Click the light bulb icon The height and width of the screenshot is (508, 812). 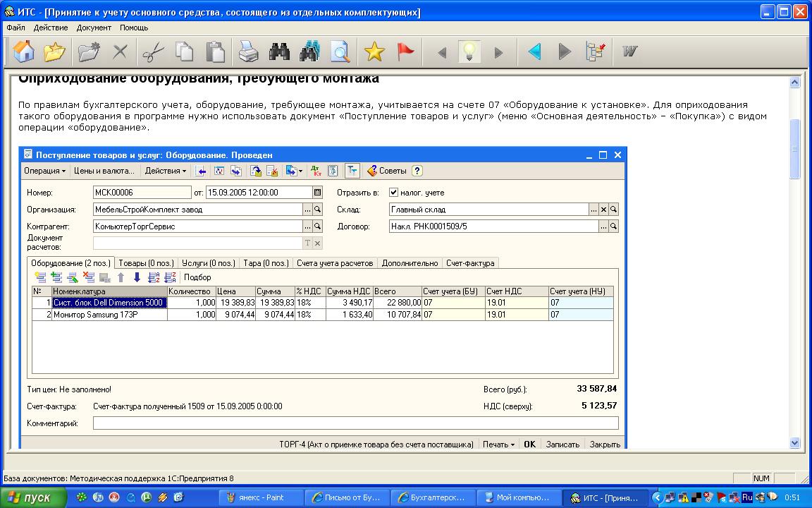(x=469, y=52)
